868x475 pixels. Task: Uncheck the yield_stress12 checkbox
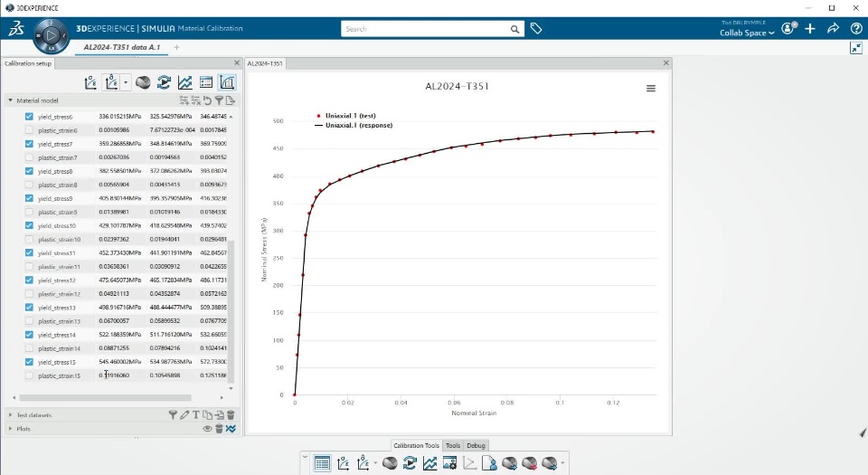click(x=29, y=280)
